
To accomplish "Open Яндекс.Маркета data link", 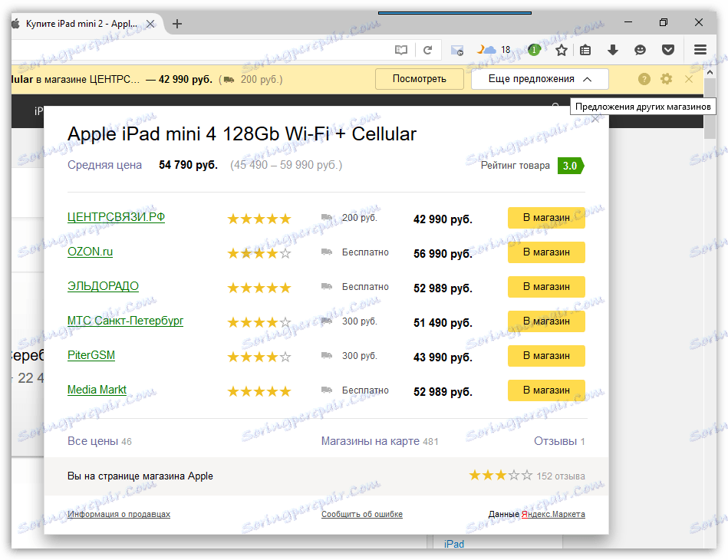I will pos(553,514).
